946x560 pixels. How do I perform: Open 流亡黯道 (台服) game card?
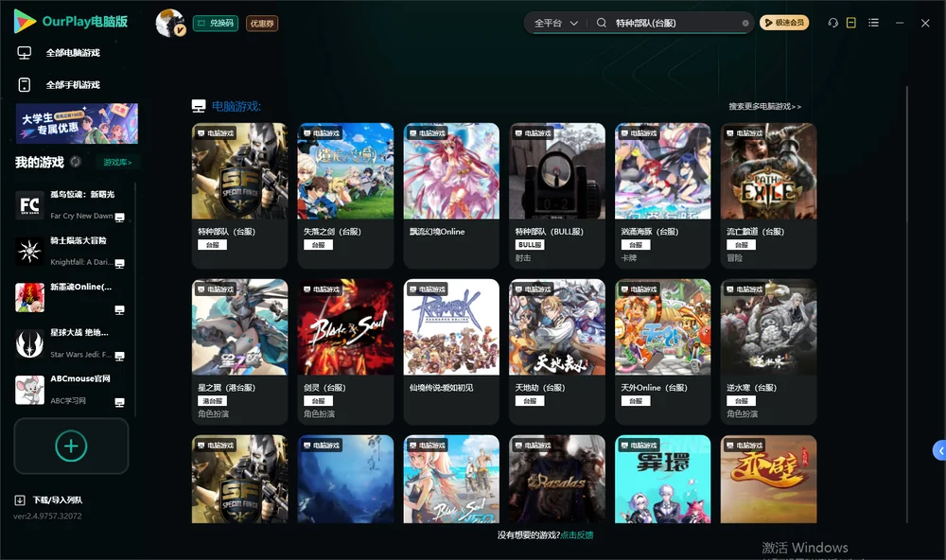(x=768, y=196)
